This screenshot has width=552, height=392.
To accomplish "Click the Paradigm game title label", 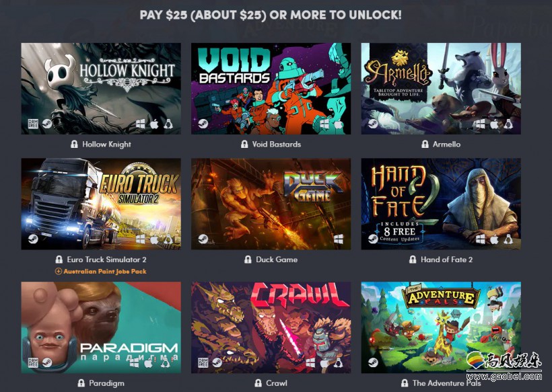I will pos(106,383).
